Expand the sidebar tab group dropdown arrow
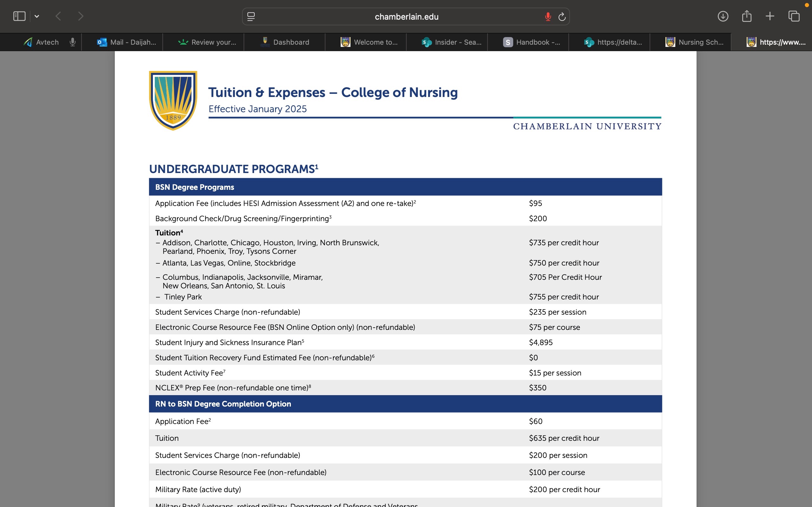This screenshot has width=812, height=507. (37, 16)
